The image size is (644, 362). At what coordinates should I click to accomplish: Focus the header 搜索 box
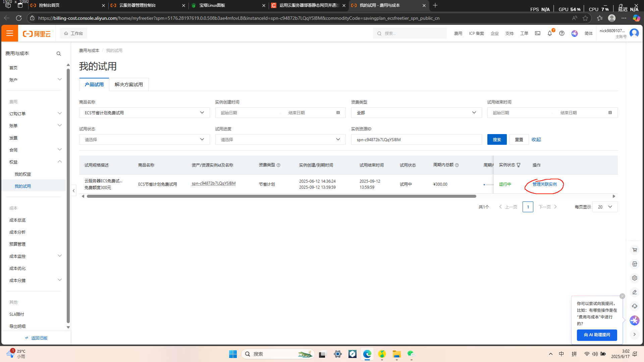click(x=410, y=33)
